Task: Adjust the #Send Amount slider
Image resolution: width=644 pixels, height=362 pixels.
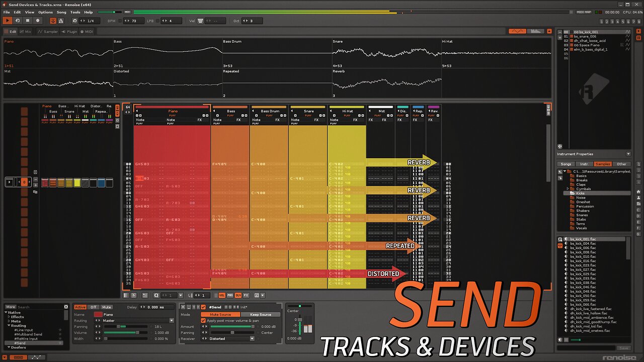Action: pyautogui.click(x=232, y=326)
